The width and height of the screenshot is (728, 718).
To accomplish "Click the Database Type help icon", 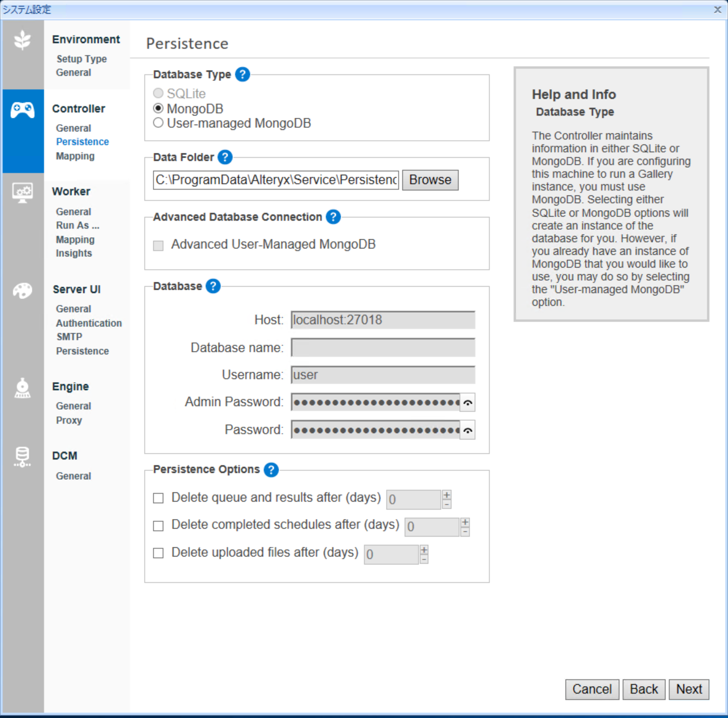I will [242, 74].
